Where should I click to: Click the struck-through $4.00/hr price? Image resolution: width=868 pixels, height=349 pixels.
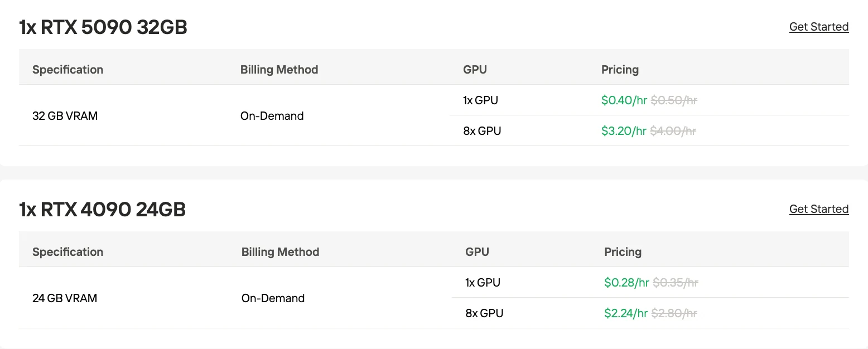(x=673, y=131)
